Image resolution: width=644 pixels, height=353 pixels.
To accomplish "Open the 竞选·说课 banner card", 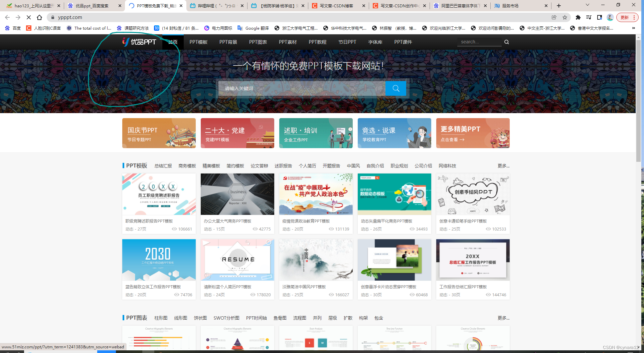I will pos(394,133).
